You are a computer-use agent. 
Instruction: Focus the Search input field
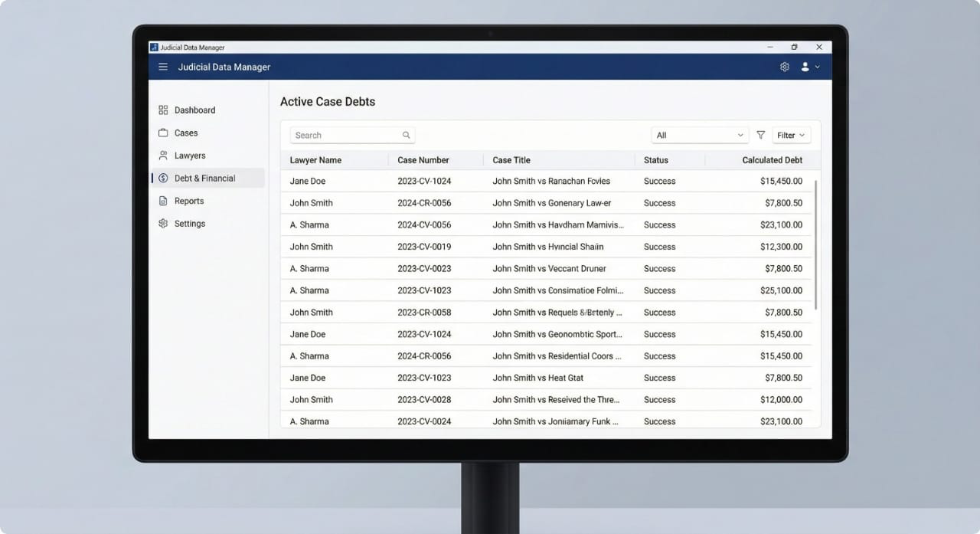pyautogui.click(x=345, y=135)
